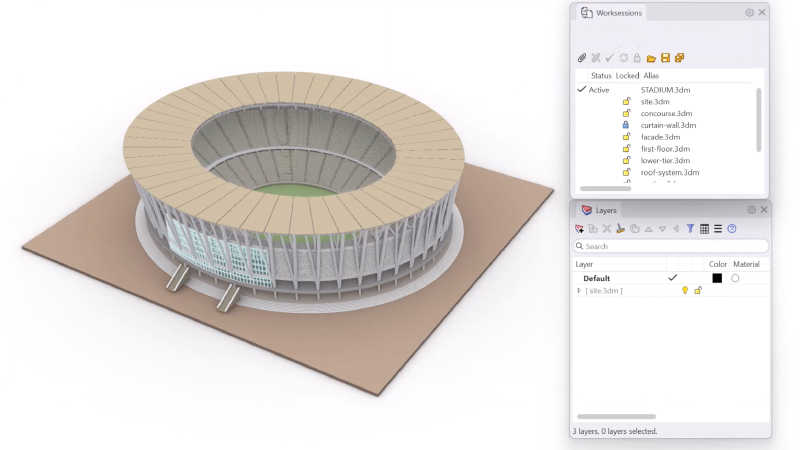Toggle lock on lower-tier.3dm file
This screenshot has width=800, height=450.
pos(627,160)
